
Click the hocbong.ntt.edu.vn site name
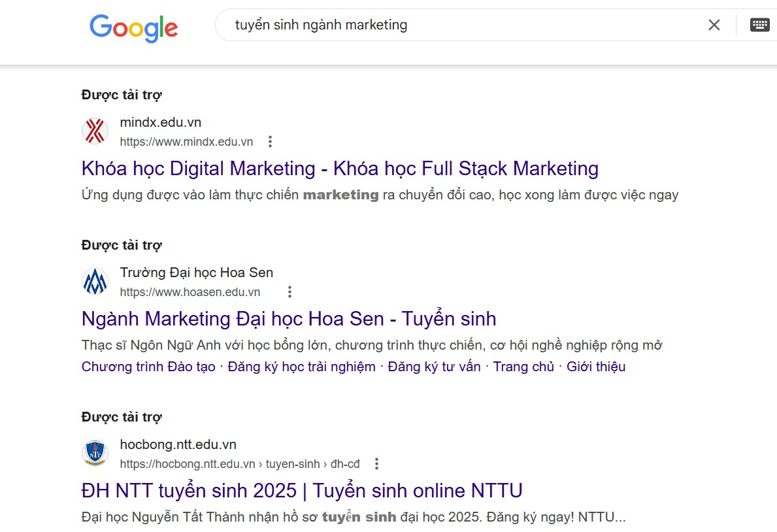[x=178, y=444]
